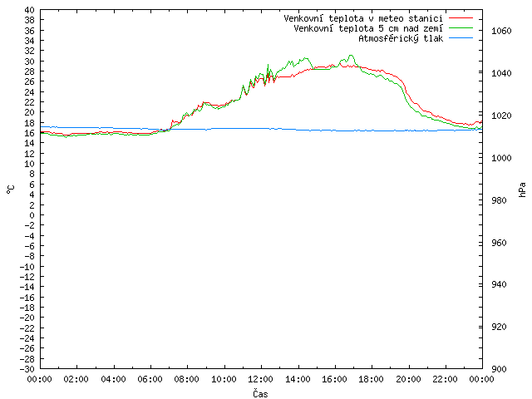Click the green curve peak near 17:00

coord(351,56)
